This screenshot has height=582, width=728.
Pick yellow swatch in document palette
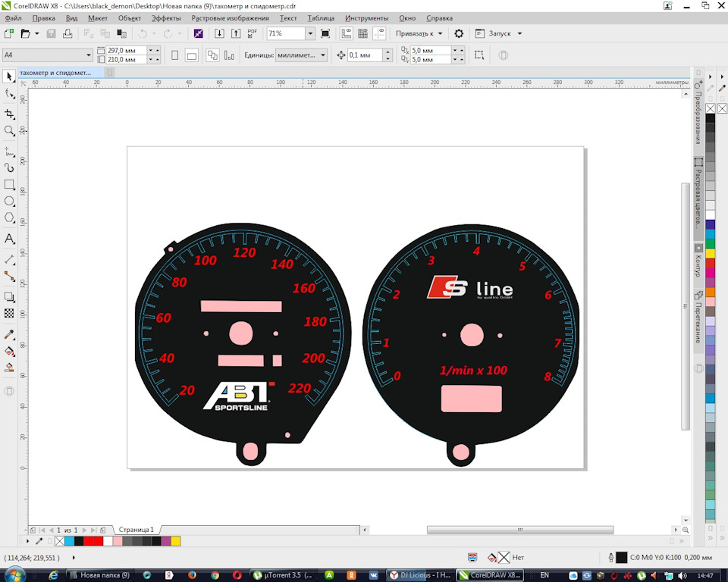175,541
